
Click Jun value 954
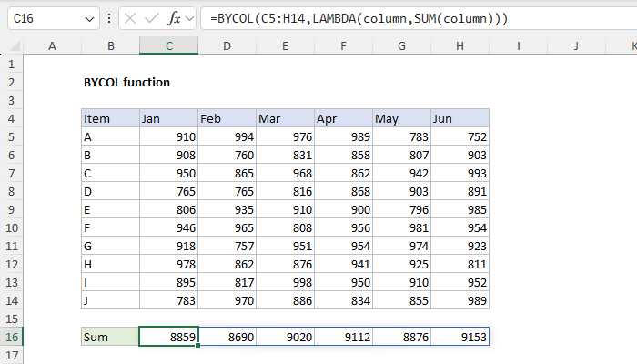(x=460, y=227)
